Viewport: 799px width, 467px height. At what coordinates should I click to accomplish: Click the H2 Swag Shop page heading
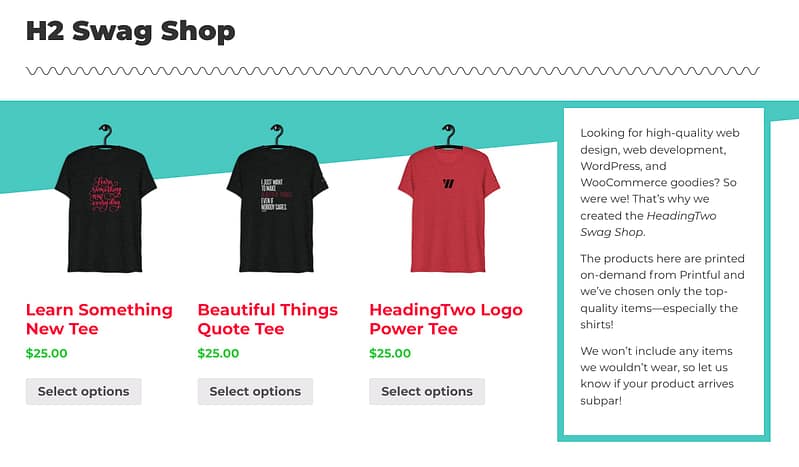tap(131, 31)
